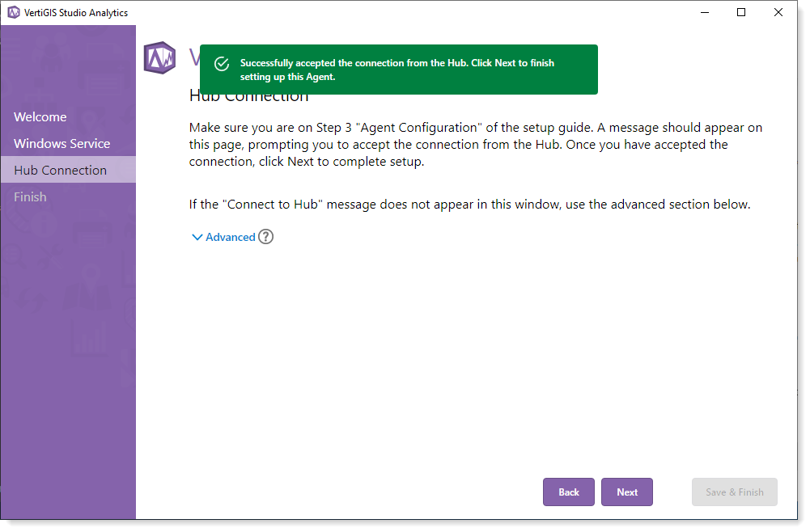
Task: Maximize the setup window
Action: pos(741,12)
